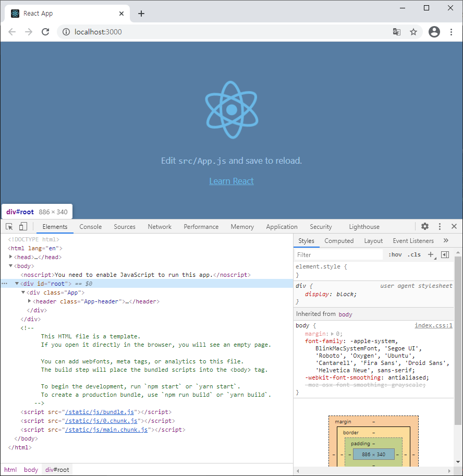Expand the margin shorthand property

pyautogui.click(x=332, y=334)
